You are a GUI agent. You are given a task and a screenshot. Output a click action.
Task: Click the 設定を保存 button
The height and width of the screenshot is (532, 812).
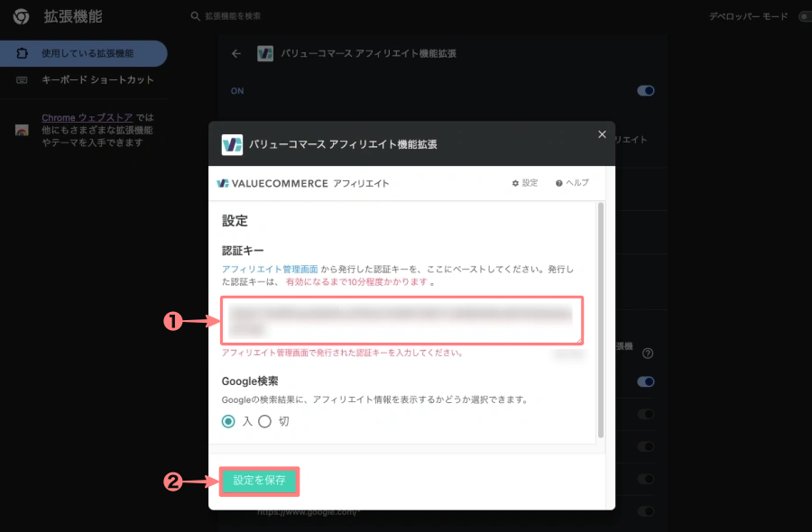pyautogui.click(x=259, y=481)
